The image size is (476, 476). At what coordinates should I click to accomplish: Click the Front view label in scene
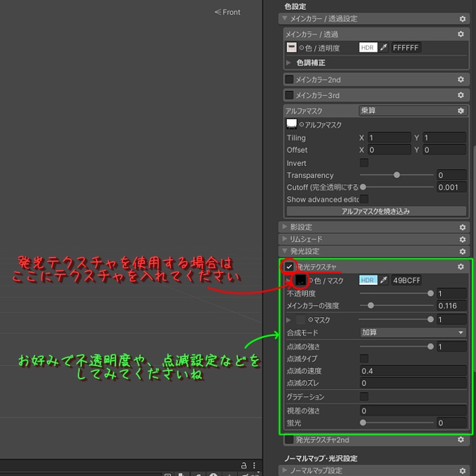click(x=227, y=12)
